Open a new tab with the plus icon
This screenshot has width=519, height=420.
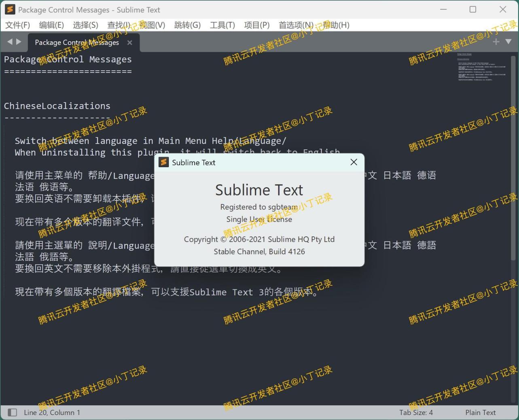pyautogui.click(x=495, y=41)
